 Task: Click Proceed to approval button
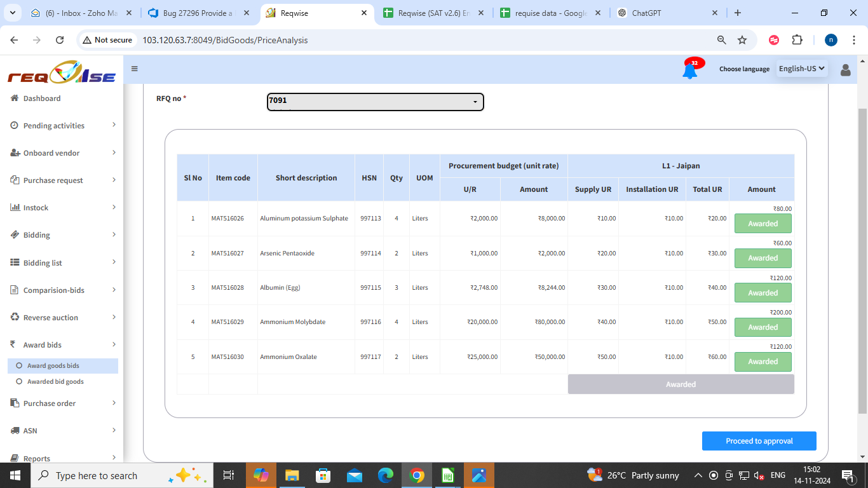point(759,441)
